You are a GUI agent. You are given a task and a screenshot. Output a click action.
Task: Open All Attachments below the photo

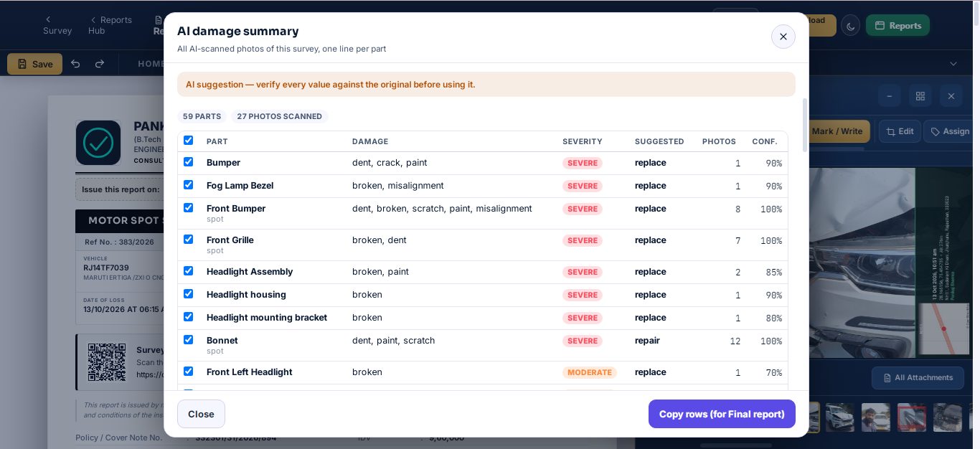coord(918,378)
